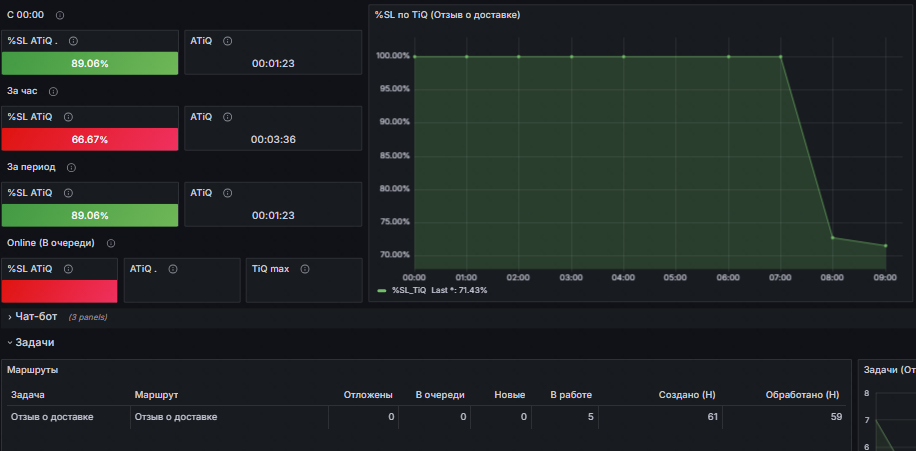Collapse the 'Задачи' row section
The height and width of the screenshot is (451, 916).
pyautogui.click(x=31, y=342)
